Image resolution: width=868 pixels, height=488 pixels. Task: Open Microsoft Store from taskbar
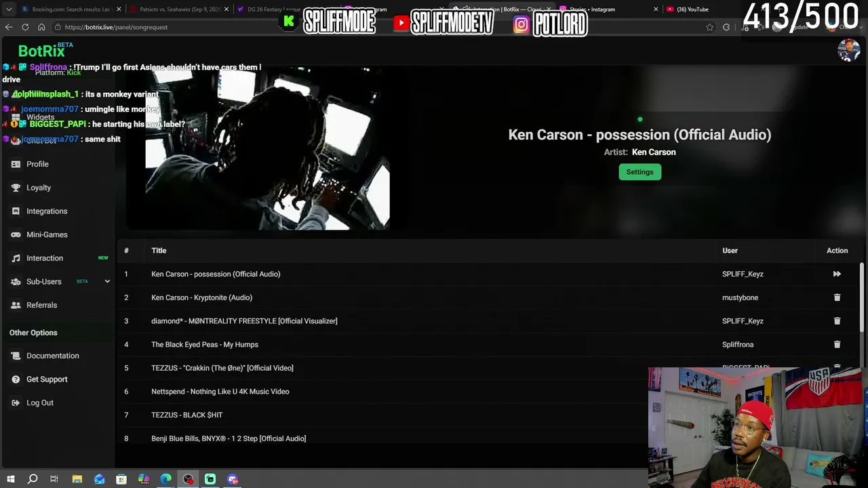coord(121,479)
